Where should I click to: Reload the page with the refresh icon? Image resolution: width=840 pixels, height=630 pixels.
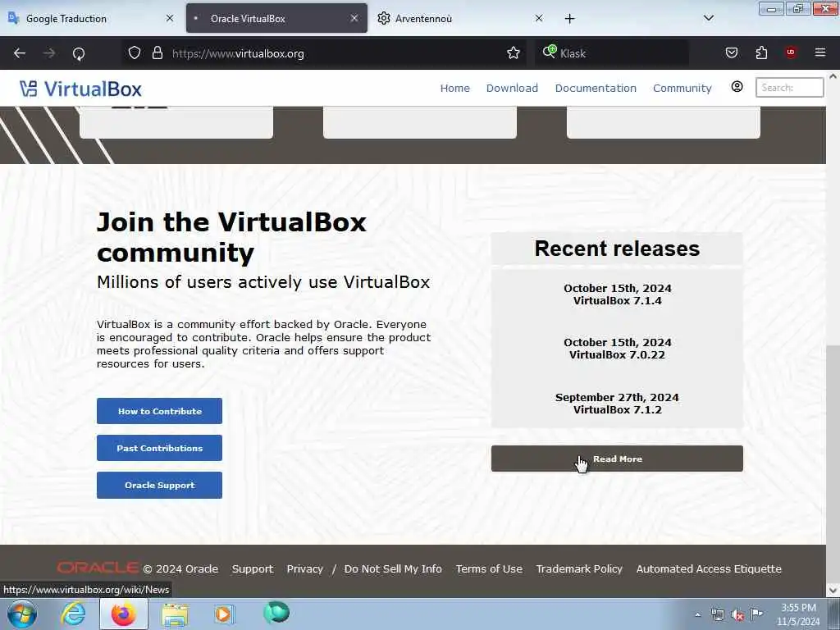[79, 53]
